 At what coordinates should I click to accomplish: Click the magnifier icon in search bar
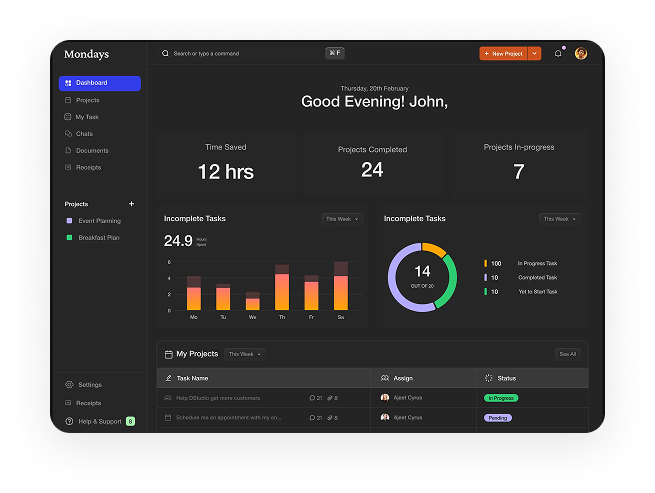166,53
